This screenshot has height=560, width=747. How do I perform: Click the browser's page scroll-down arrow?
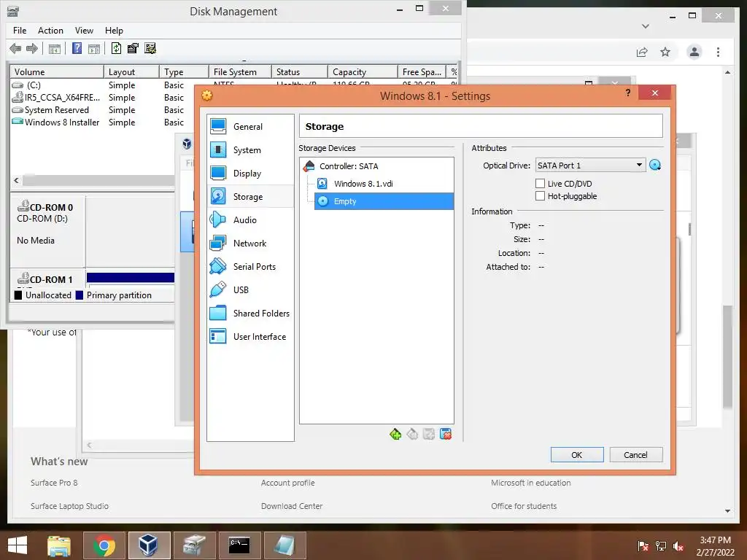click(727, 511)
